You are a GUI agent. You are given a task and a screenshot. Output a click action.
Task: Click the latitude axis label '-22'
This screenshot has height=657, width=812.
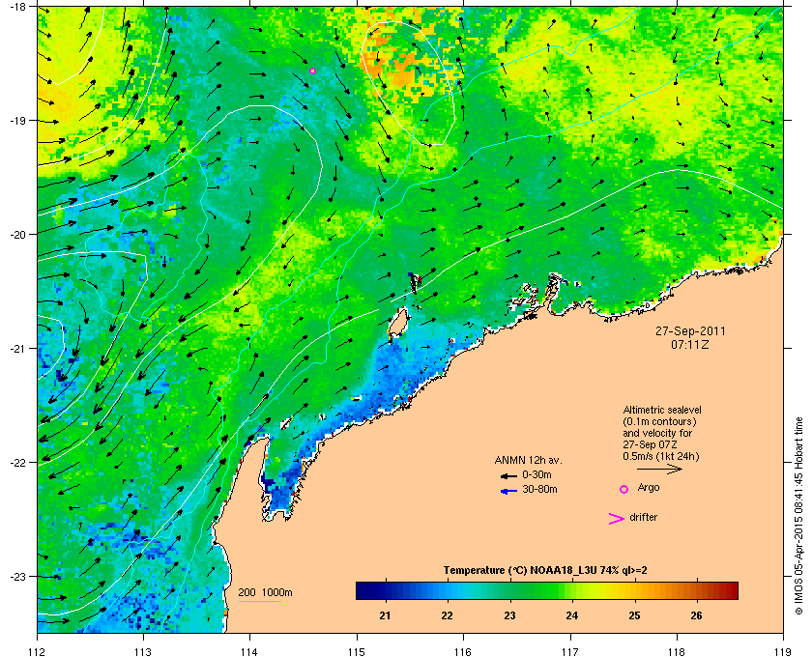pos(18,462)
